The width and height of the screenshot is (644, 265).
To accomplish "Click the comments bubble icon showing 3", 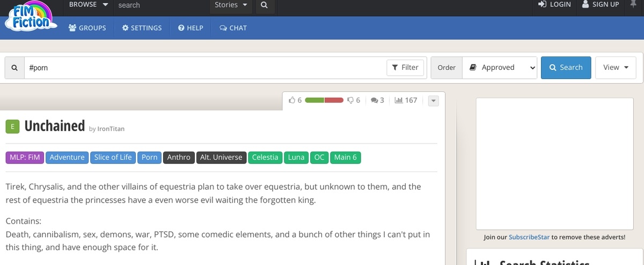I will coord(375,100).
